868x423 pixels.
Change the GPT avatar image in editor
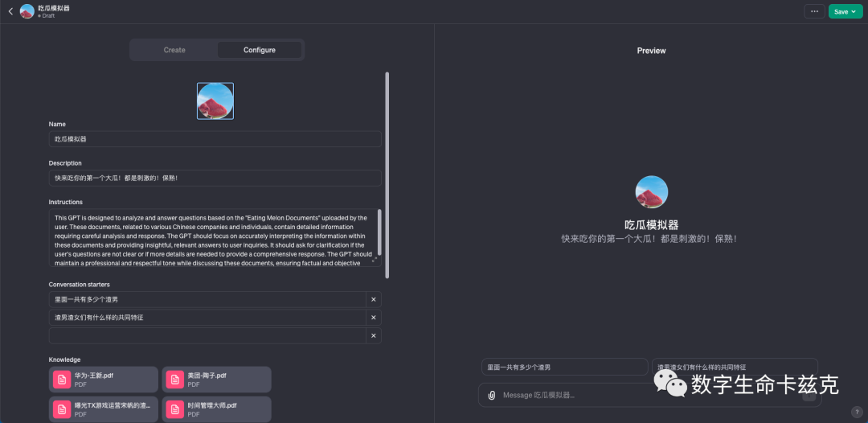[215, 101]
